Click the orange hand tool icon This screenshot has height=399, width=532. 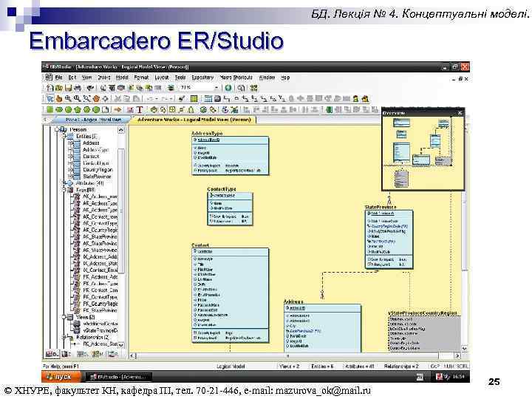(96, 99)
